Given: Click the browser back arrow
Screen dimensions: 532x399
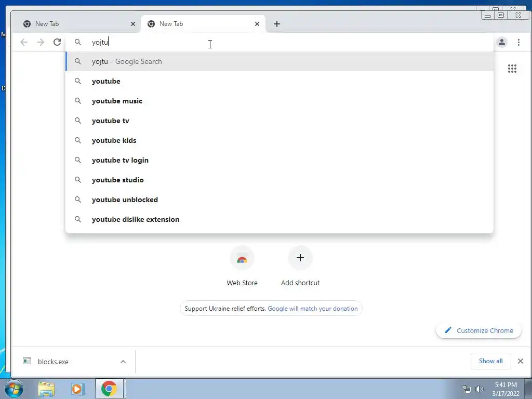Looking at the screenshot, I should [24, 42].
